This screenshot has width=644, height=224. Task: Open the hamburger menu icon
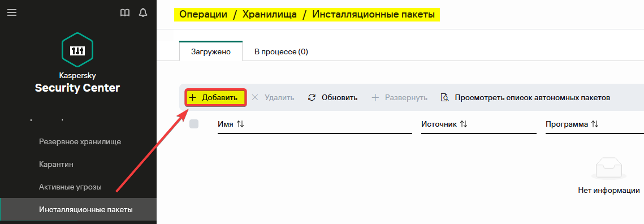[12, 13]
